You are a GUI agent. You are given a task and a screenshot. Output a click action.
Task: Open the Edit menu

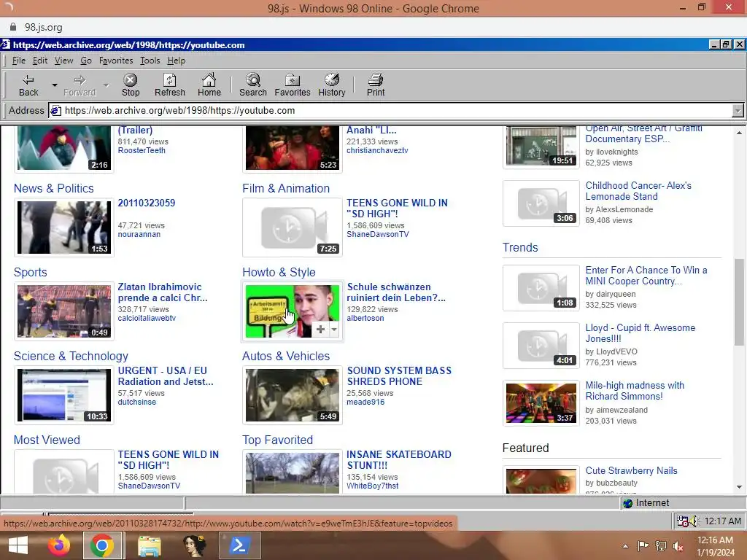tap(40, 61)
